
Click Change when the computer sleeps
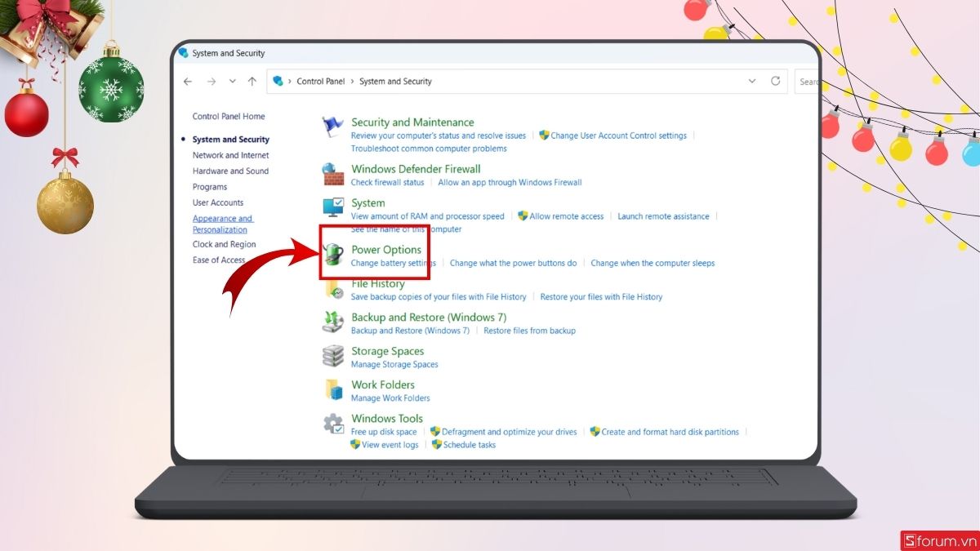click(x=653, y=264)
